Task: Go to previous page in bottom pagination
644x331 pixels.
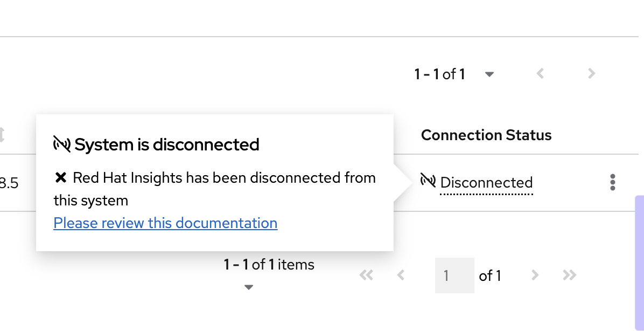Action: click(401, 275)
